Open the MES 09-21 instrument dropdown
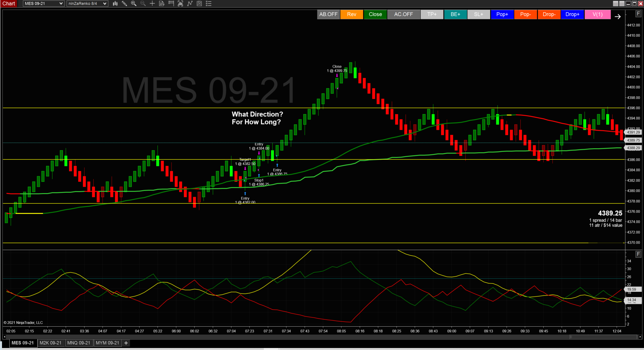Screen dimensions: 644x350 pos(43,3)
